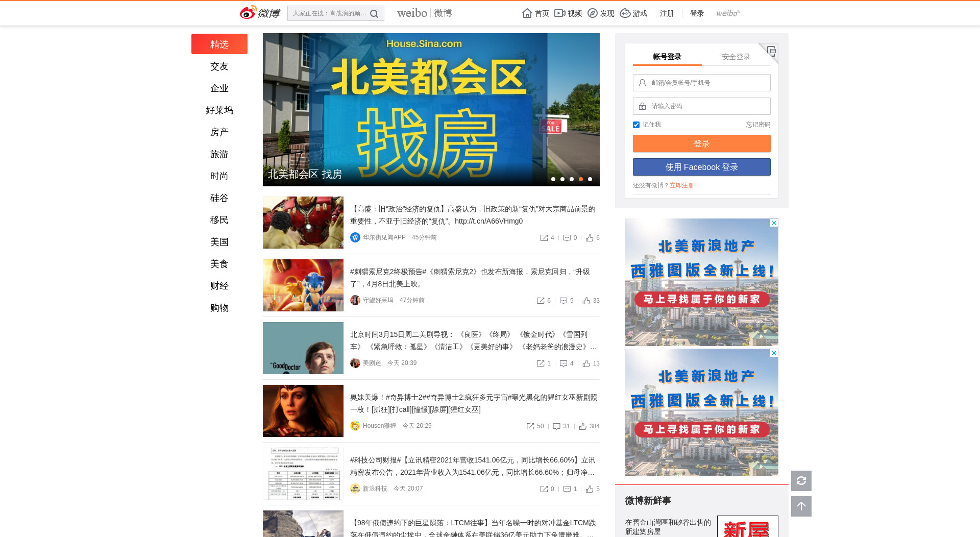Screen dimensions: 980x537
Task: Click comment icon on 刺猬索尼克2 post
Action: (x=563, y=301)
